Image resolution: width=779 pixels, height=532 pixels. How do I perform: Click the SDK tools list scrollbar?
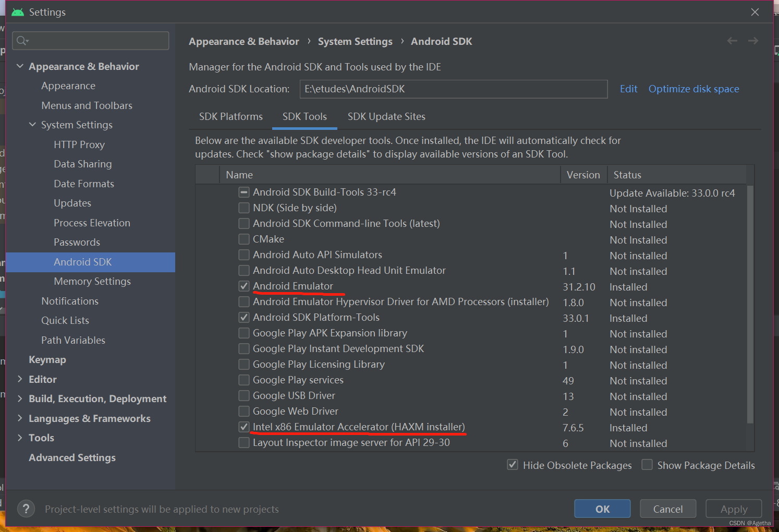[x=750, y=304]
